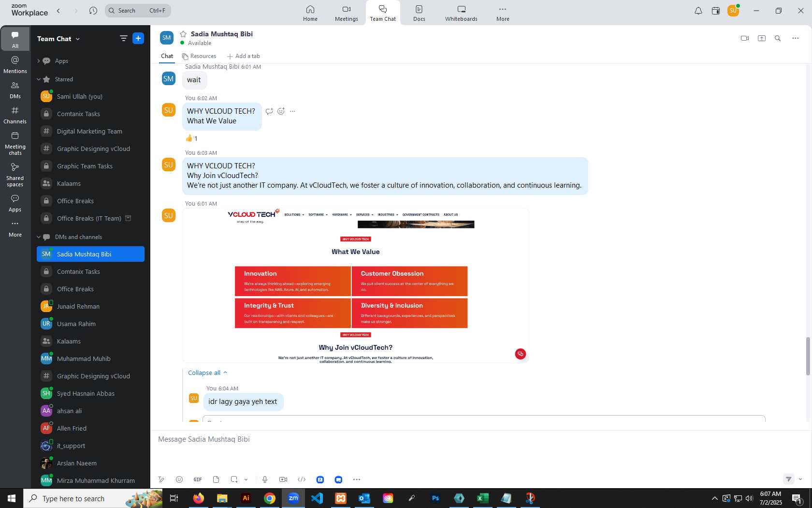Open Meeting chats in sidebar
This screenshot has height=508, width=812.
[15, 143]
